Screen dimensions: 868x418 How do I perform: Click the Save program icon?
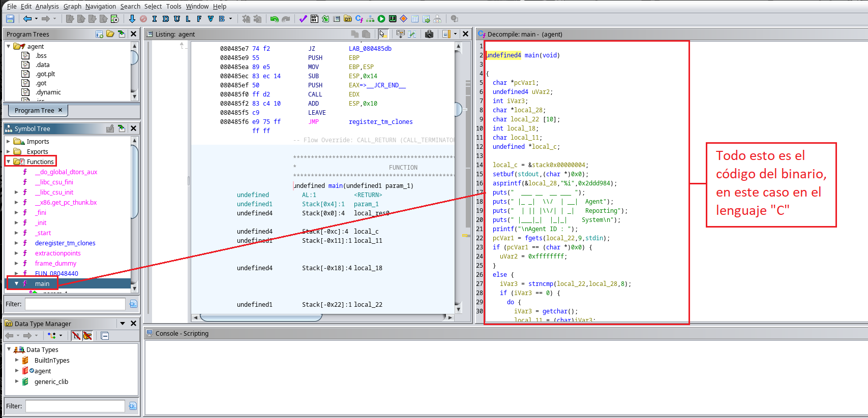coord(10,19)
